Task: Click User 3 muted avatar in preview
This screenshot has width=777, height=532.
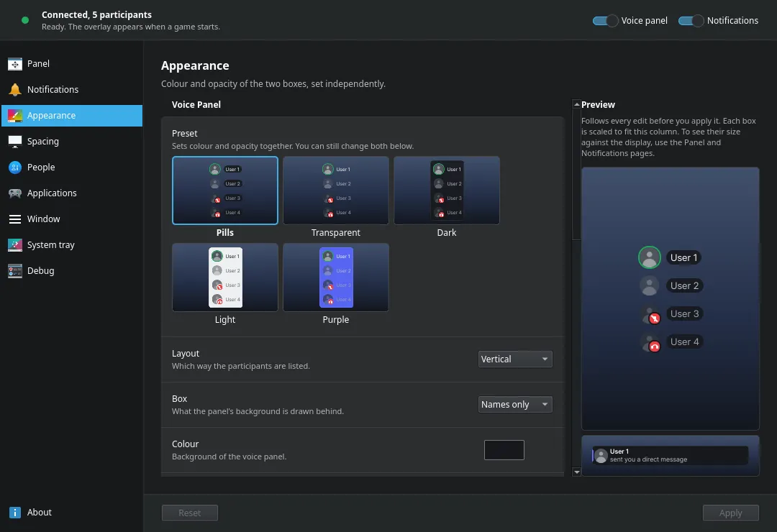Action: point(650,315)
